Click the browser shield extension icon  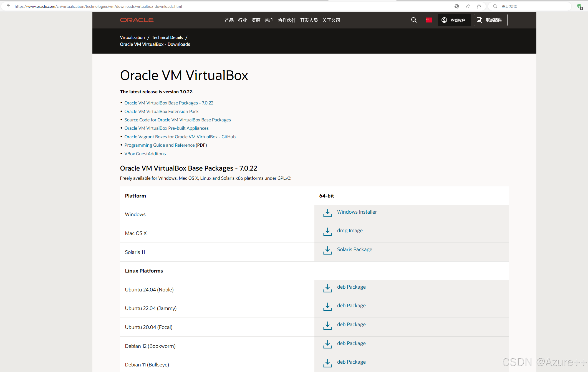point(579,6)
